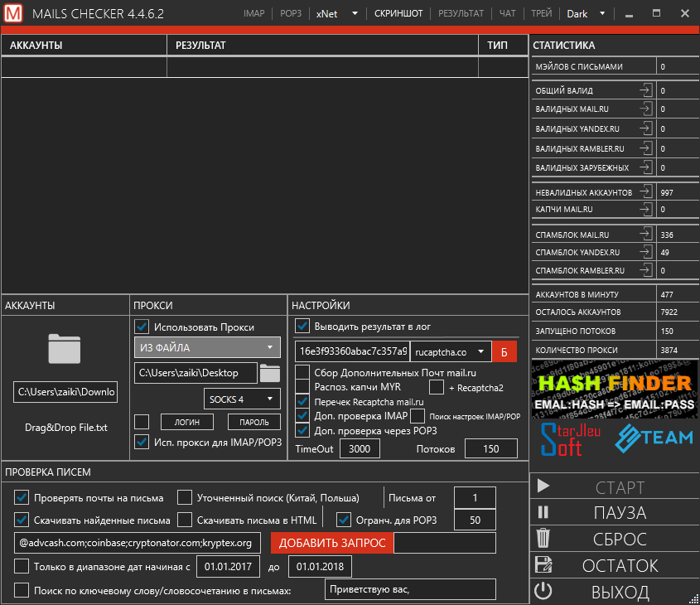This screenshot has width=700, height=605.
Task: Open the accounts file folder icon
Action: point(65,349)
